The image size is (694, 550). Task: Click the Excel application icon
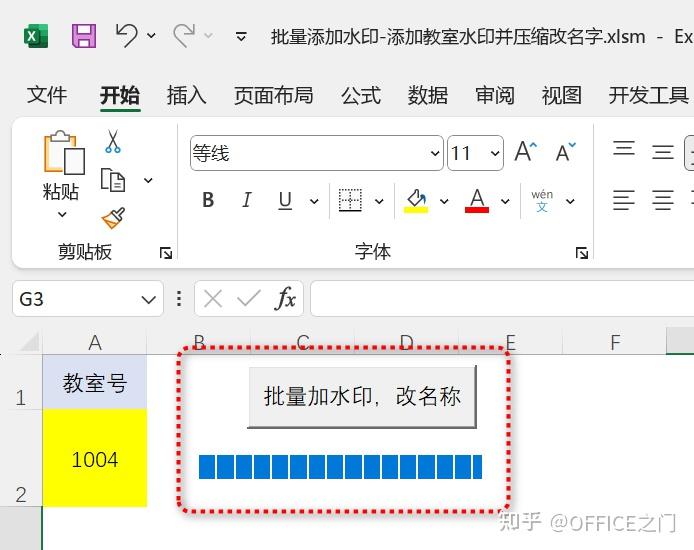click(36, 36)
